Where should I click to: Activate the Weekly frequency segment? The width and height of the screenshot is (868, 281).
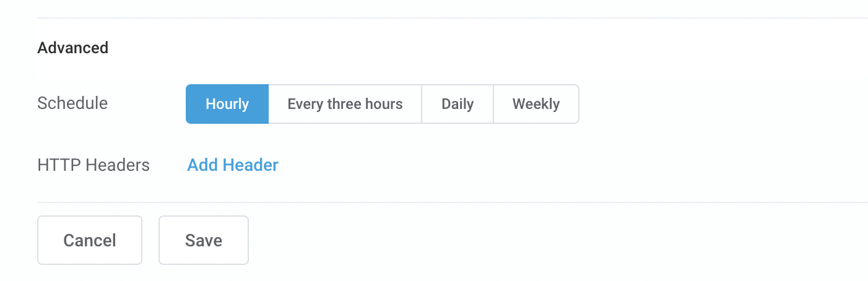tap(536, 104)
